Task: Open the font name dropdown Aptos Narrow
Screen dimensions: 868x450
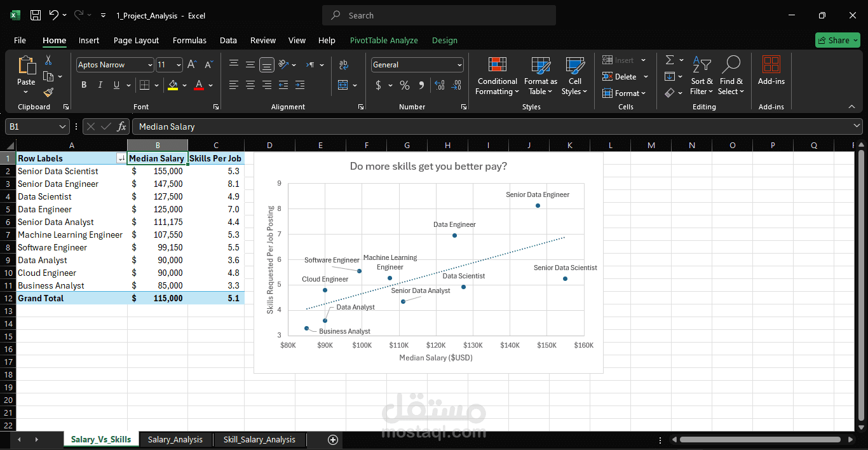Action: [150, 65]
